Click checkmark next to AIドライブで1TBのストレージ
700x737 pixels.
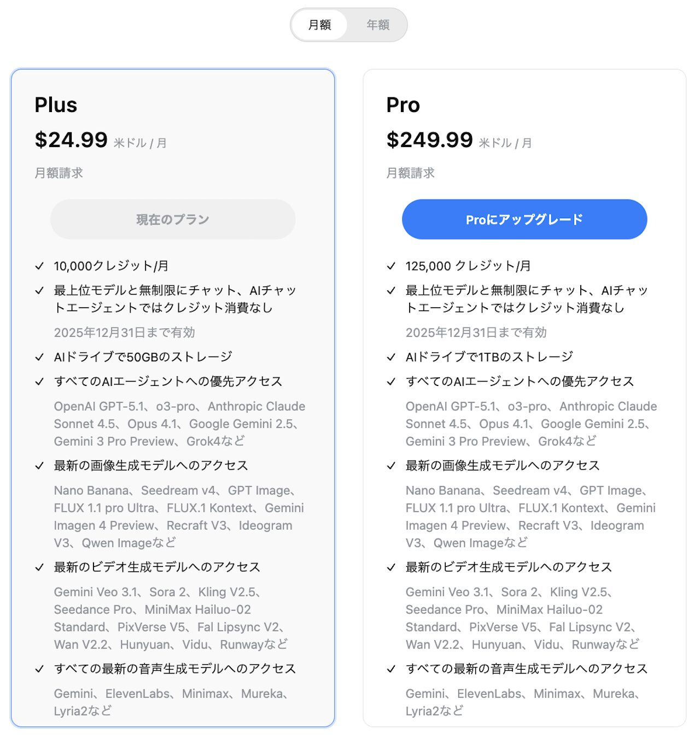pos(391,357)
